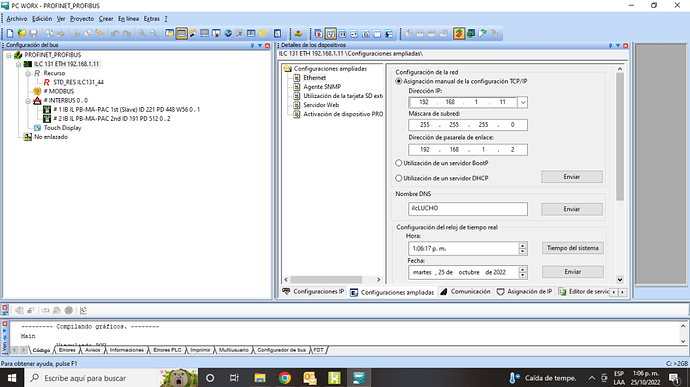Screen dimensions: 690x387
Task: Select Asignación manual de la configuración TCP/IP
Action: (399, 81)
